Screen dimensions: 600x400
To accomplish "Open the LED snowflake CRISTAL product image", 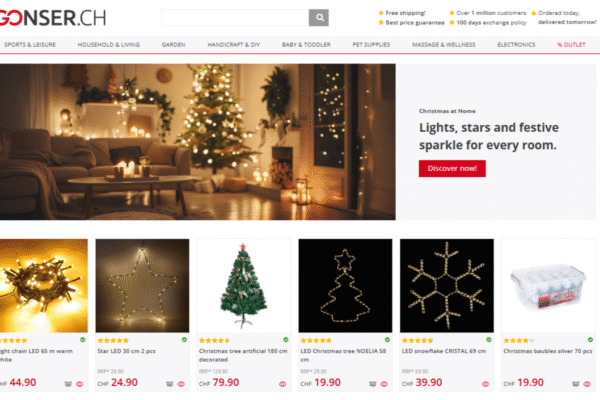I will pyautogui.click(x=447, y=286).
